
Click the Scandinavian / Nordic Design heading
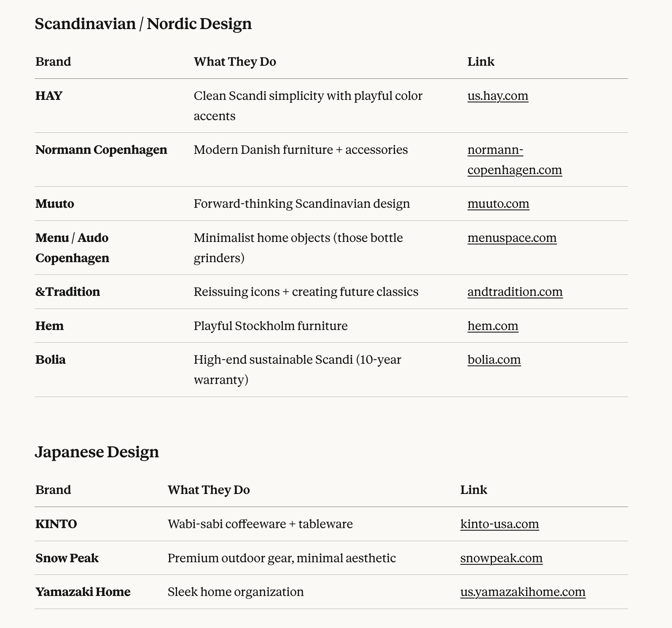(x=143, y=24)
